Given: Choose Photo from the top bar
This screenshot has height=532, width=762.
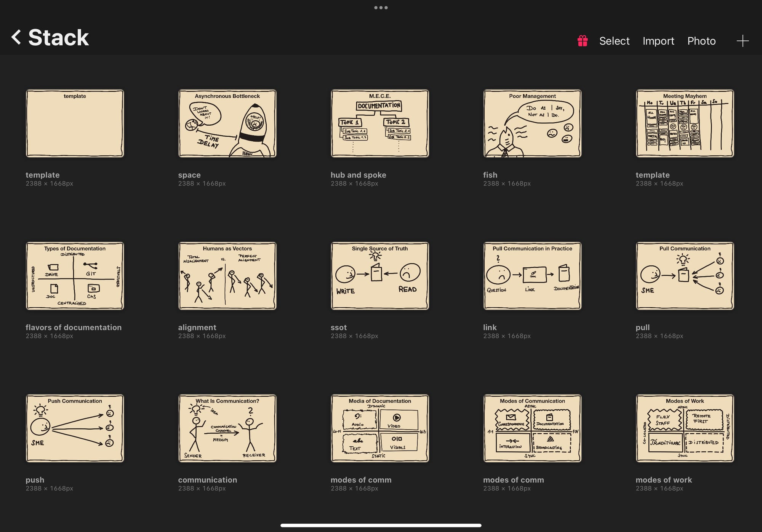Looking at the screenshot, I should 701,41.
